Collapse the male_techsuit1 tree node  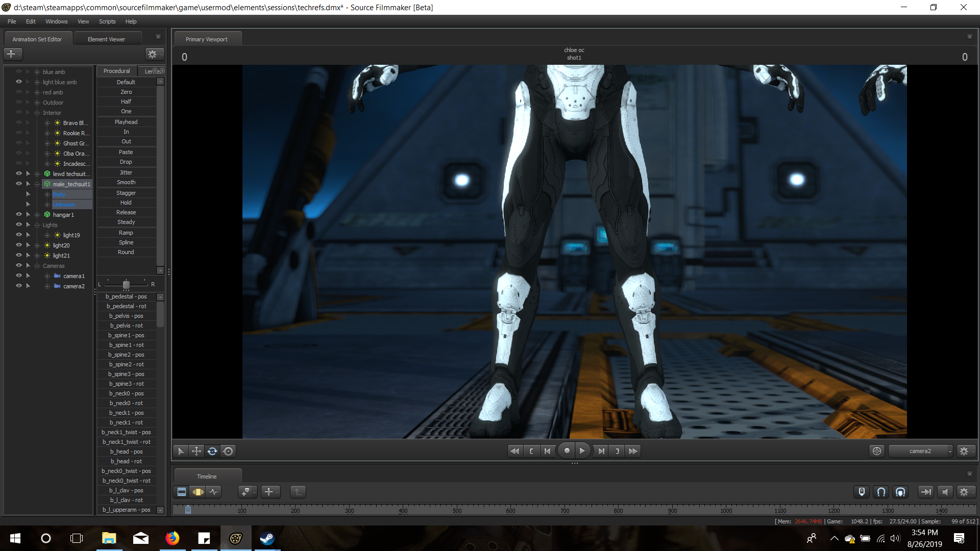tap(37, 184)
